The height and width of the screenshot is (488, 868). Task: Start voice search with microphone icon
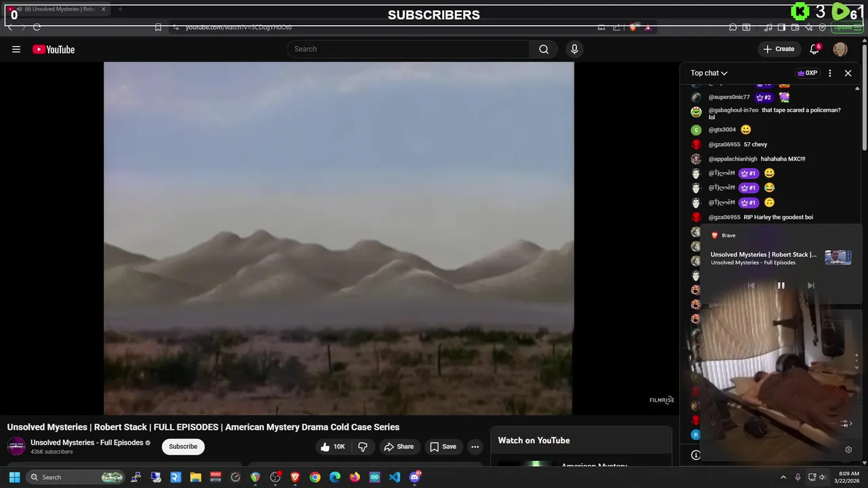574,49
